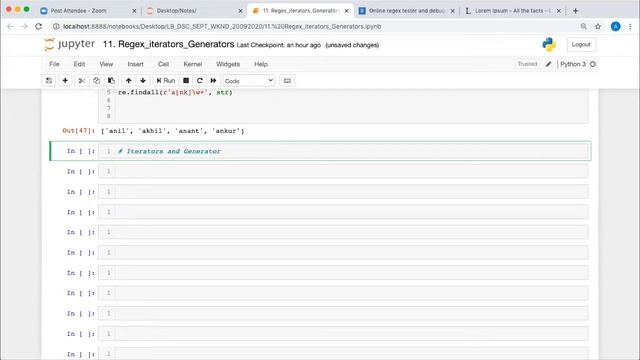The width and height of the screenshot is (640, 360).
Task: Click the last checkpoint an hour ago text
Action: pyautogui.click(x=279, y=45)
